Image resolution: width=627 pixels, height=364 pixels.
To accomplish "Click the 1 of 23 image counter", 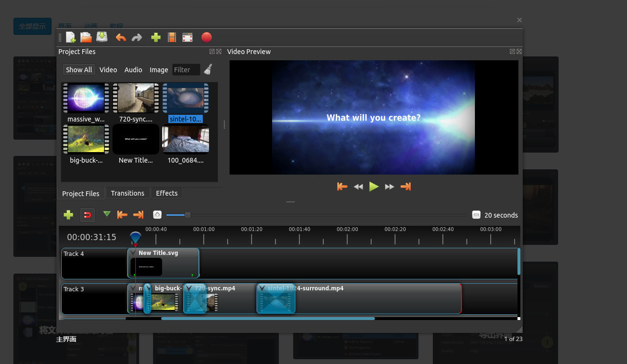I will (x=513, y=339).
